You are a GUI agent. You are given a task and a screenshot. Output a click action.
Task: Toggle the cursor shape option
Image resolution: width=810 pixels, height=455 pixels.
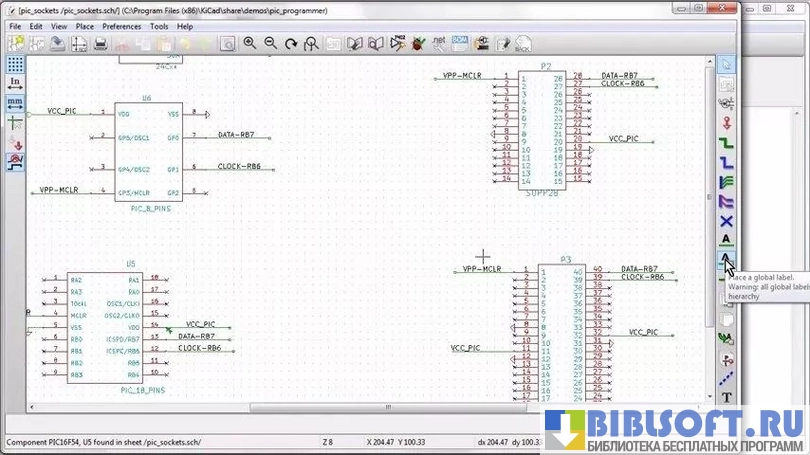(15, 122)
